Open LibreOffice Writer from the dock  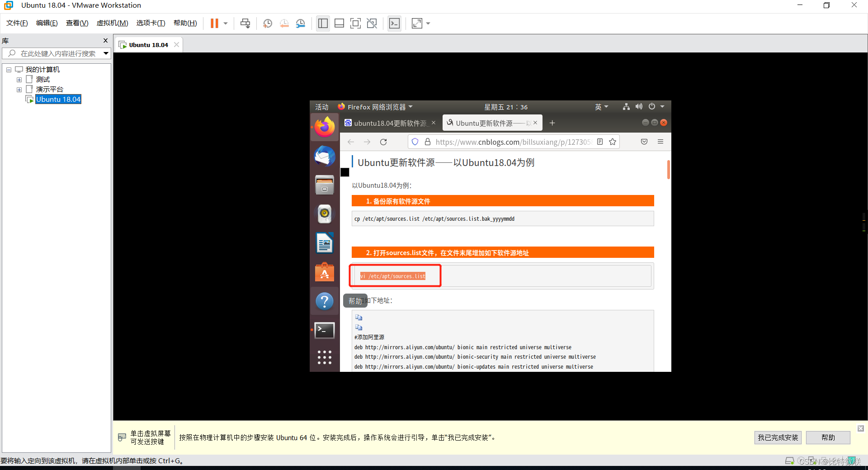[324, 243]
